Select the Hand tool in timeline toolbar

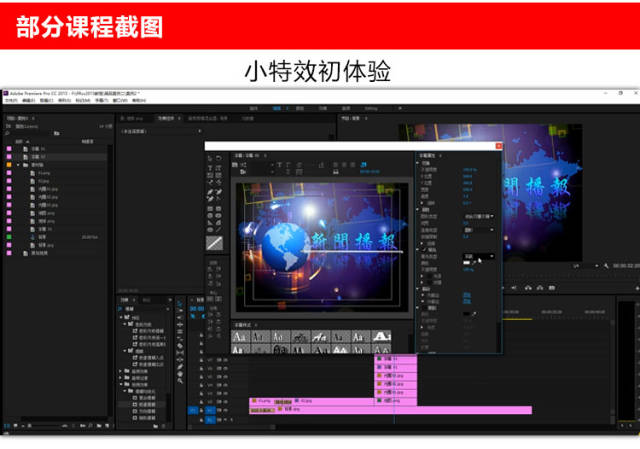pyautogui.click(x=180, y=373)
